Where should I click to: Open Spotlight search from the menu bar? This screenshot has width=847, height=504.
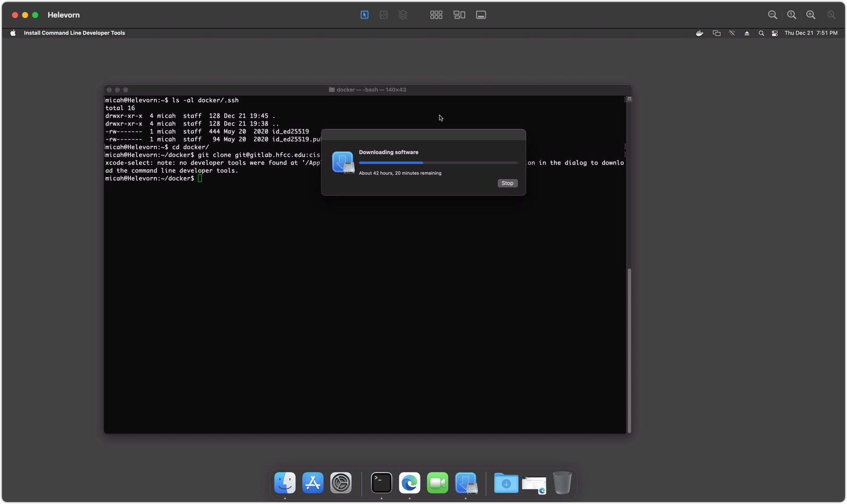(x=761, y=33)
